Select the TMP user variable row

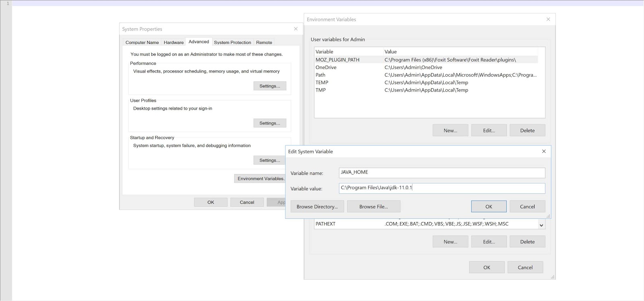point(426,90)
